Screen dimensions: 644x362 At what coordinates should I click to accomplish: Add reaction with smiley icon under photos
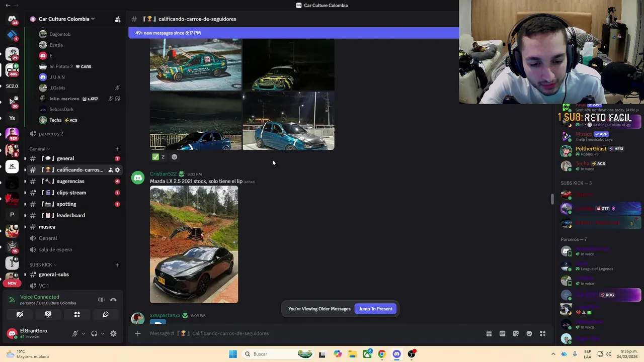(174, 157)
